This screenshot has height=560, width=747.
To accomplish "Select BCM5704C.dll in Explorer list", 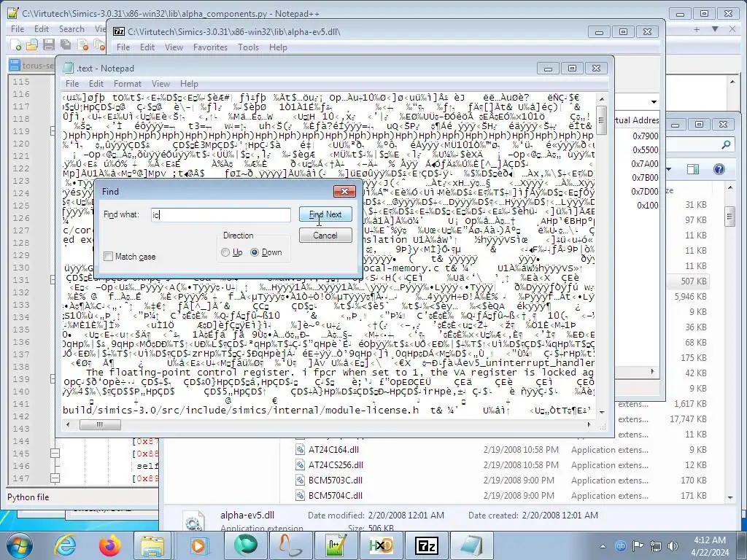I will coord(335,495).
